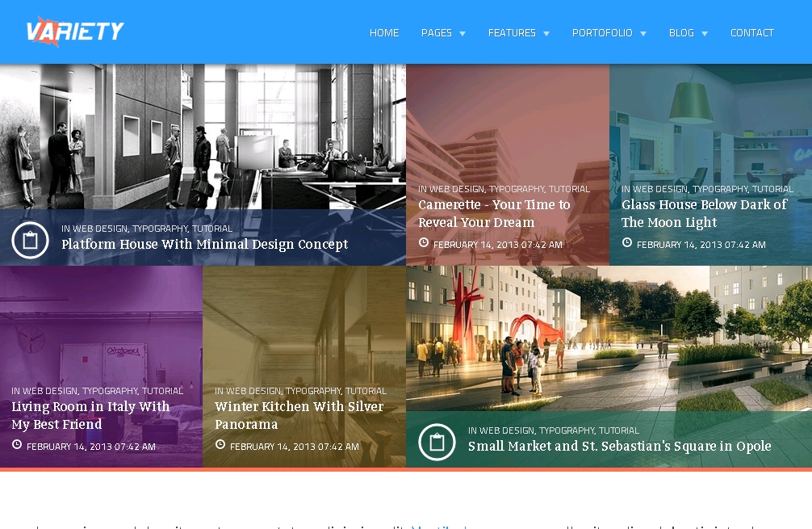Click clock icon under Winter Kitchen post
812x529 pixels.
tap(220, 445)
